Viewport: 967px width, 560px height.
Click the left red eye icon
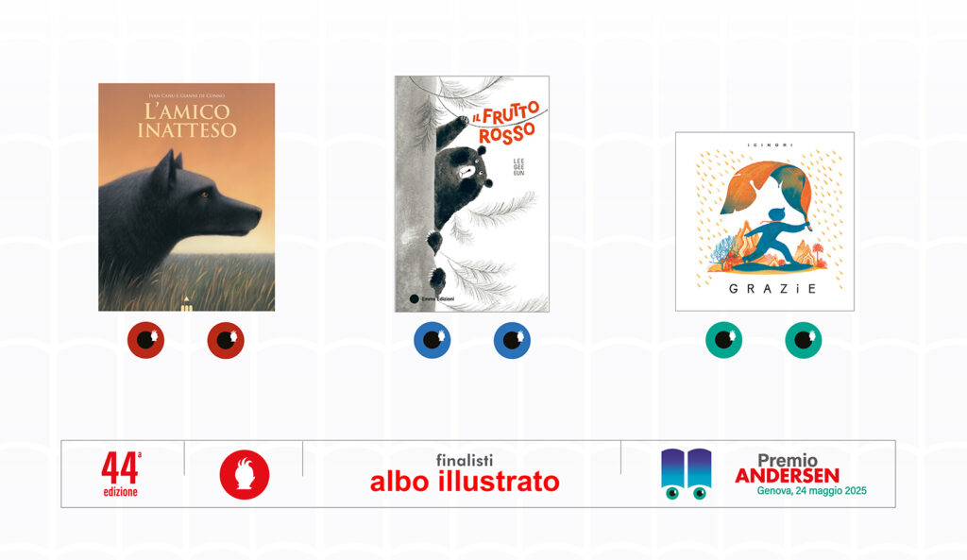(145, 340)
